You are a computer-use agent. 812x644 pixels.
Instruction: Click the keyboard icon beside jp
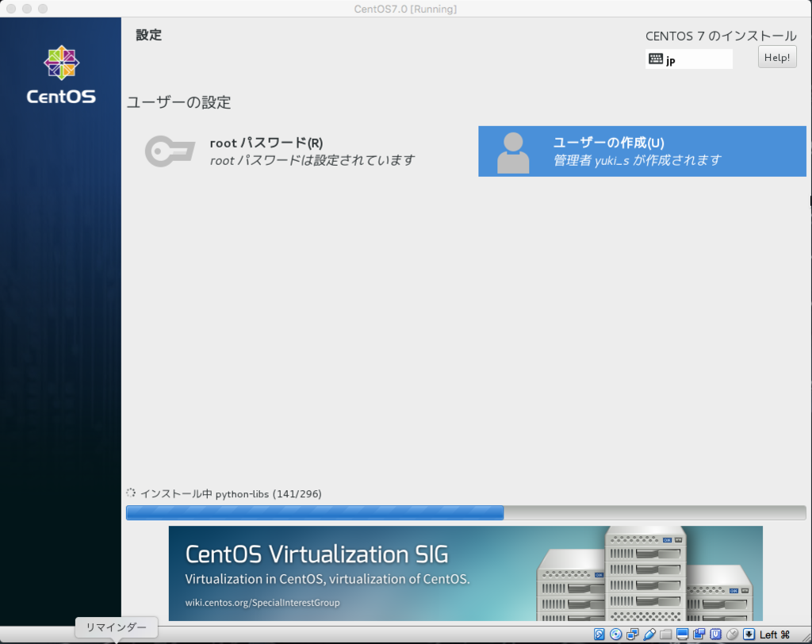coord(656,59)
